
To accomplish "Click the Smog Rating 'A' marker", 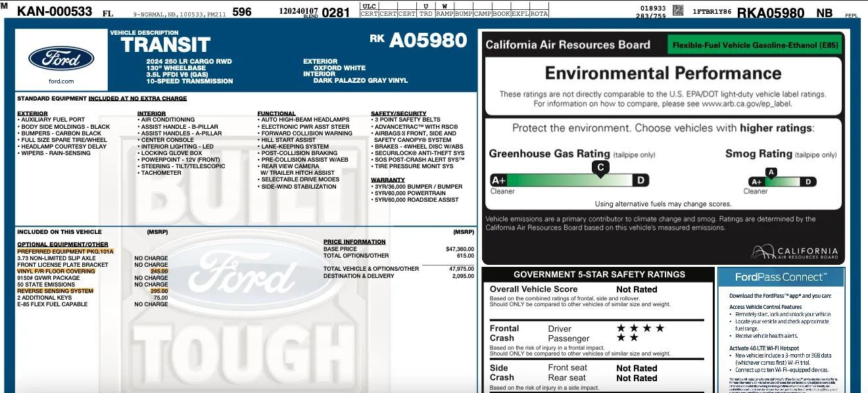I will tap(771, 172).
